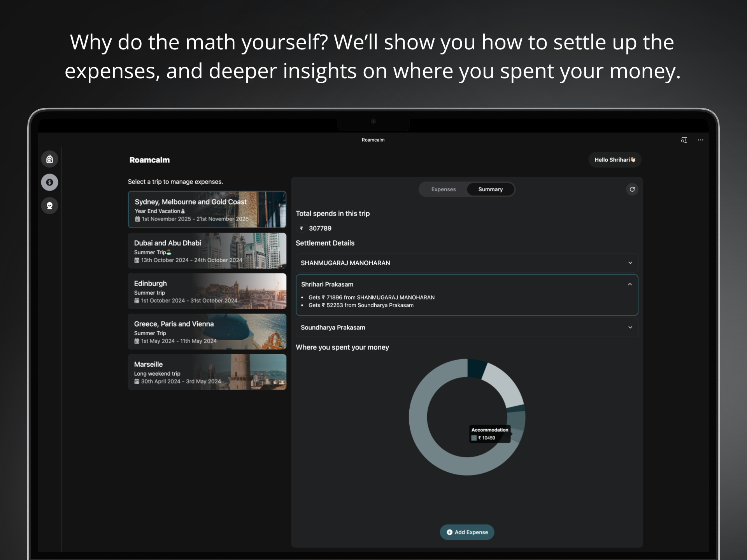This screenshot has width=747, height=560.
Task: Click the Hello Shrihari greeting button
Action: coord(615,160)
